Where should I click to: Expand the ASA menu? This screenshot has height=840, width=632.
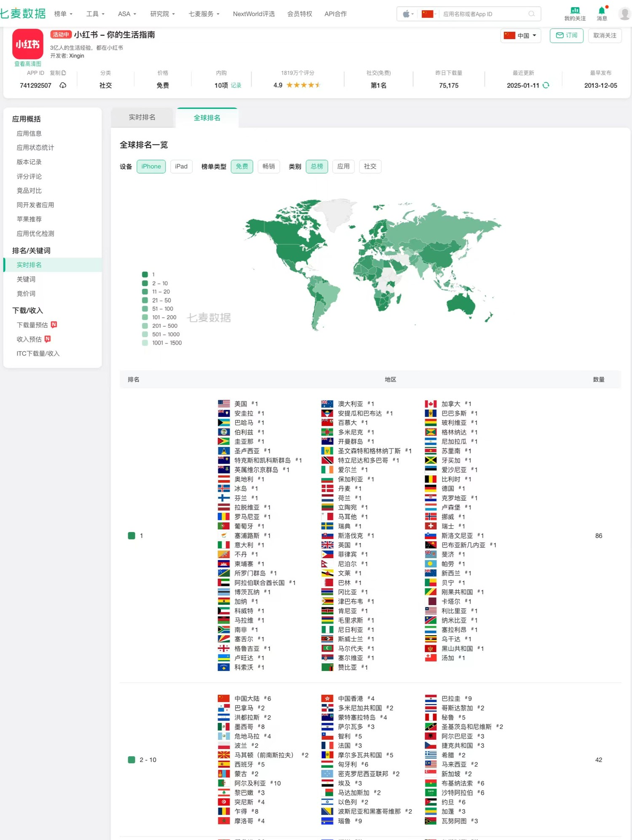[127, 14]
